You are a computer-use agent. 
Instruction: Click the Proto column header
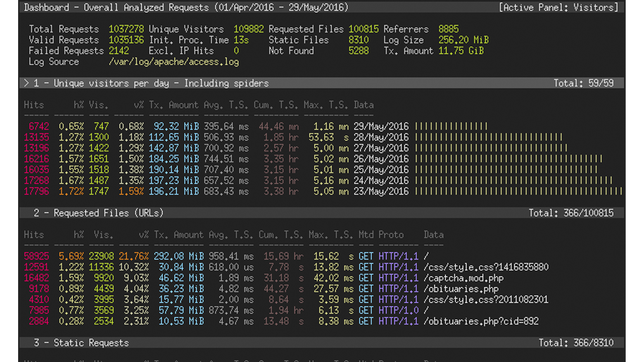tap(391, 235)
